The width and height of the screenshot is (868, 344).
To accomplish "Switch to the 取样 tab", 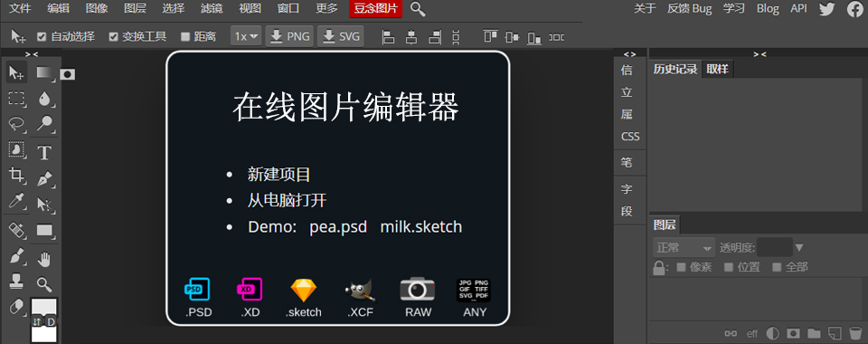I will coord(717,69).
